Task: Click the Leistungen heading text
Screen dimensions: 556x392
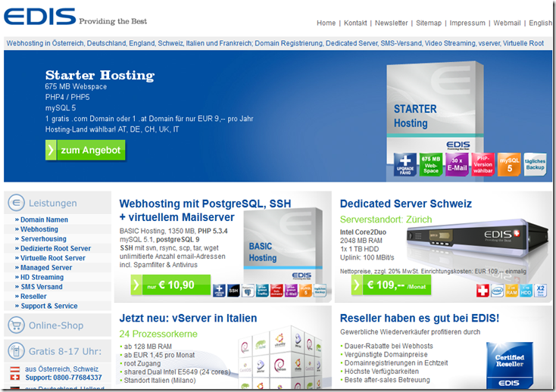Action: click(x=52, y=204)
